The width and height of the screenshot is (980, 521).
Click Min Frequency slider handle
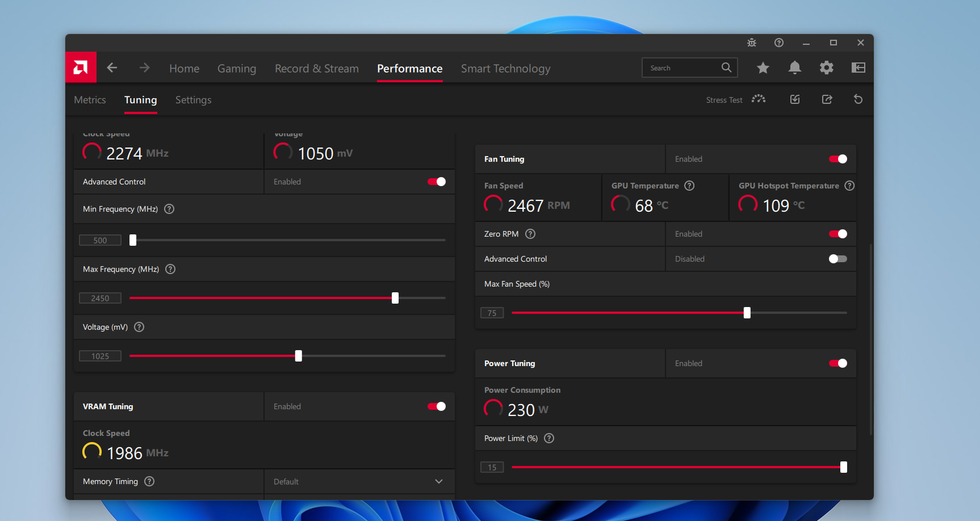pyautogui.click(x=133, y=240)
